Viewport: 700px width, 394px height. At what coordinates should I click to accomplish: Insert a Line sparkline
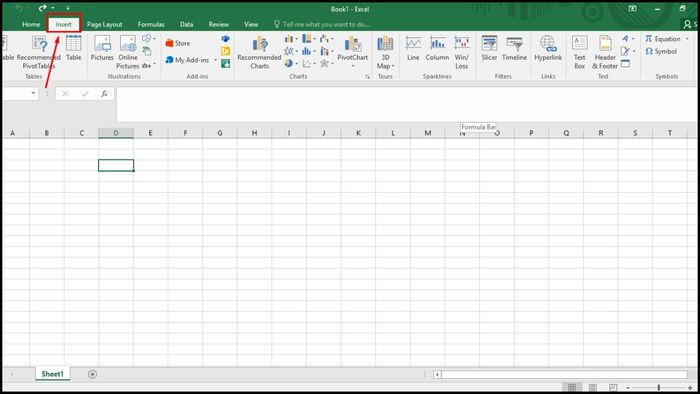(413, 48)
